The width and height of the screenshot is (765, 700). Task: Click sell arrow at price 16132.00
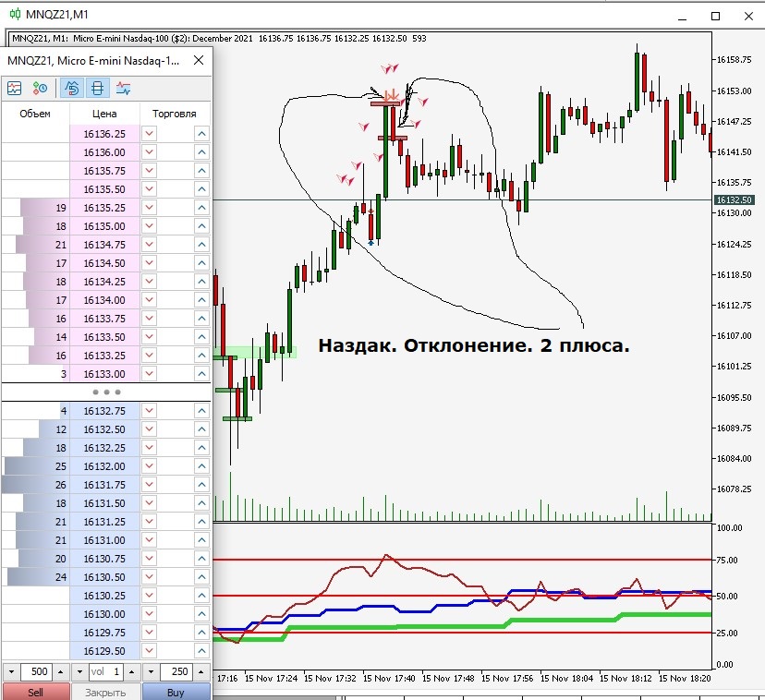pyautogui.click(x=150, y=466)
